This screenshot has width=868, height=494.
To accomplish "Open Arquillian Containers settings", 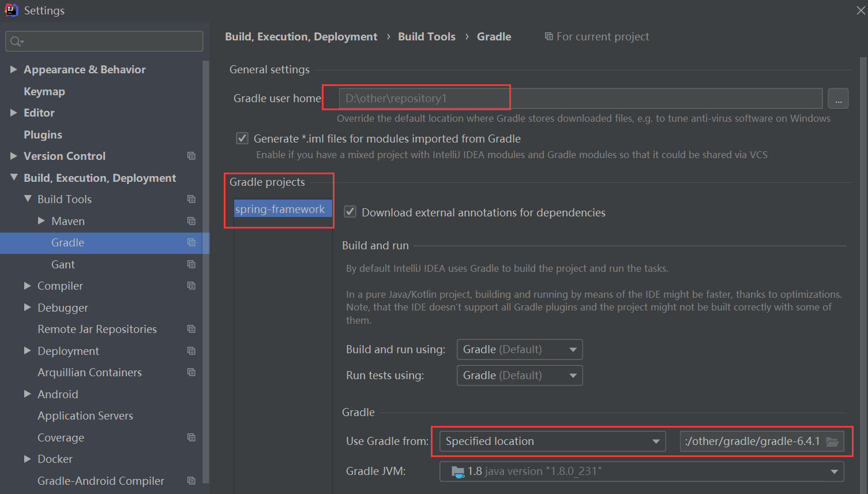I will pyautogui.click(x=89, y=372).
